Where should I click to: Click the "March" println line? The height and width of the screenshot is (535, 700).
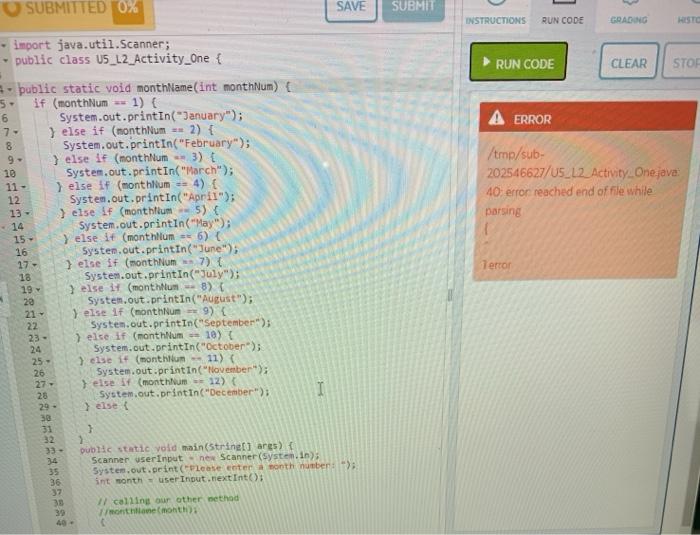click(150, 171)
